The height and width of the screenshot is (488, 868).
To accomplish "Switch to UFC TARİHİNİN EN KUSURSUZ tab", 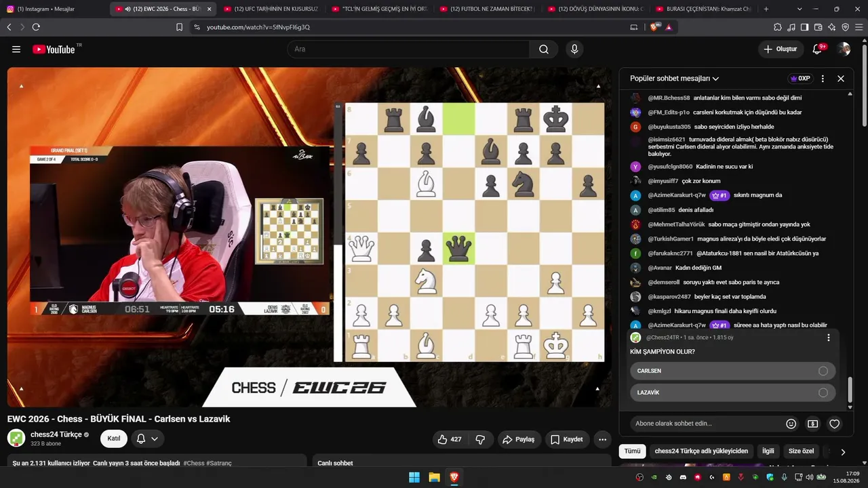I will click(271, 9).
